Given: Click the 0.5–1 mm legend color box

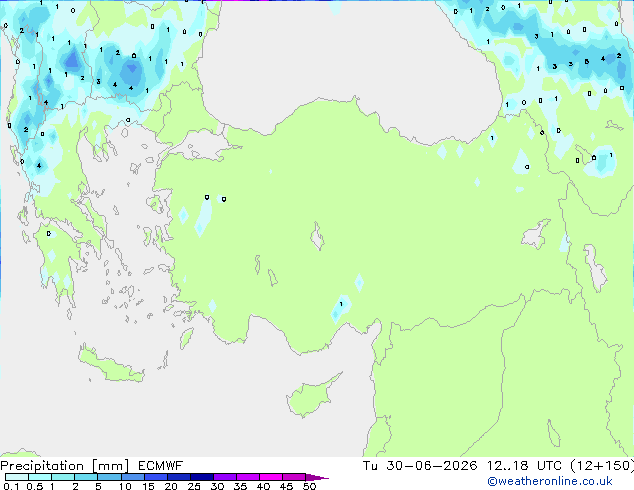Looking at the screenshot, I should [x=40, y=477].
